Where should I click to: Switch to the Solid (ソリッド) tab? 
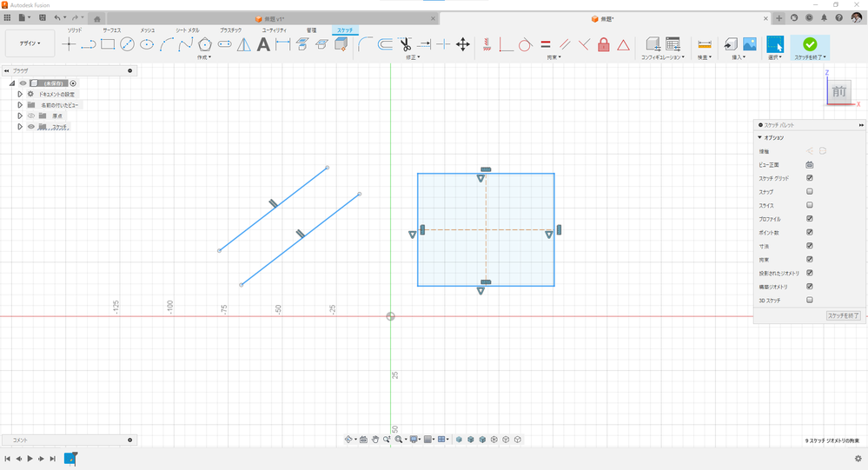coord(75,30)
